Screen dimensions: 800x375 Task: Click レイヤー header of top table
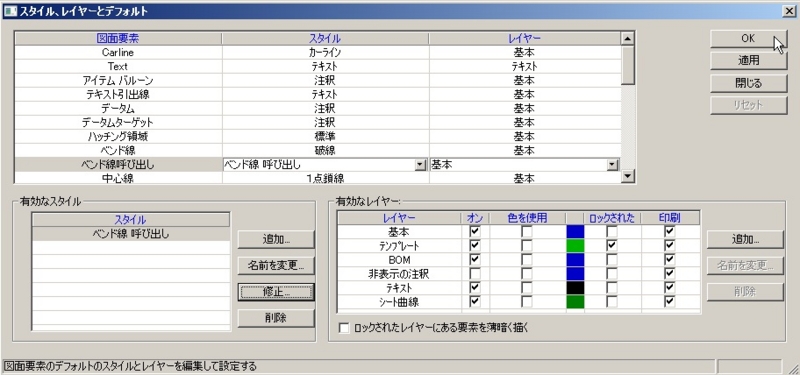[525, 38]
